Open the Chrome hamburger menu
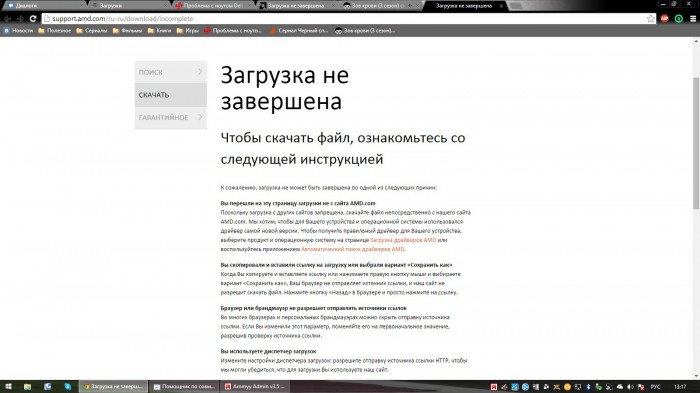 pyautogui.click(x=692, y=19)
